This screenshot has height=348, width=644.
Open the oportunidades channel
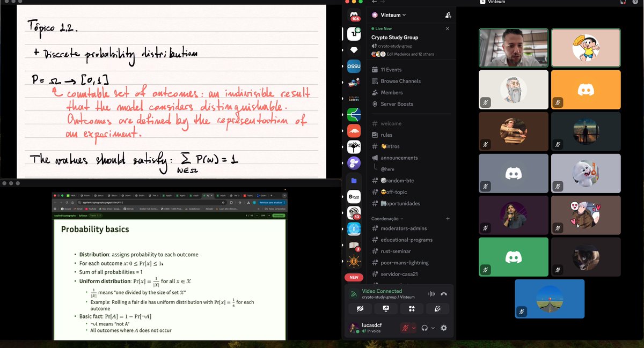point(411,203)
